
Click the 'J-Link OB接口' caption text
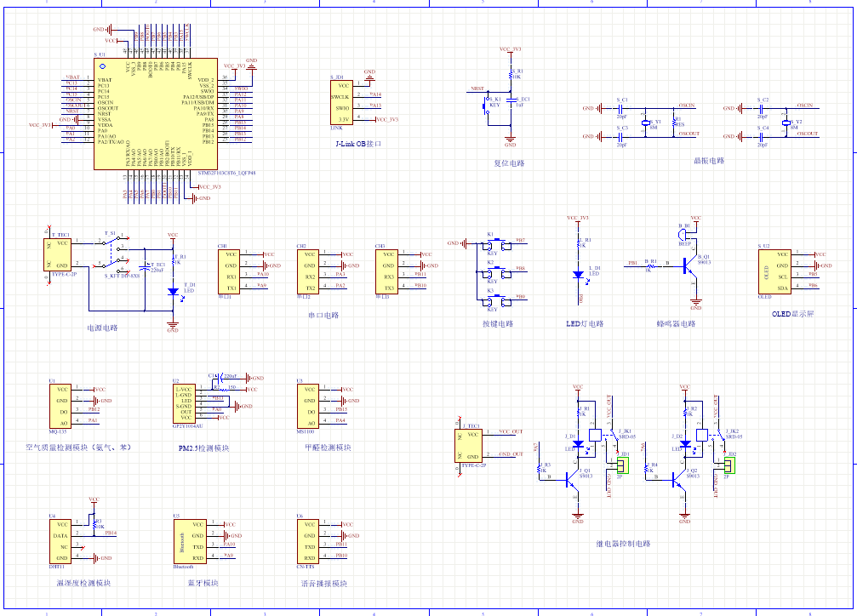358,145
